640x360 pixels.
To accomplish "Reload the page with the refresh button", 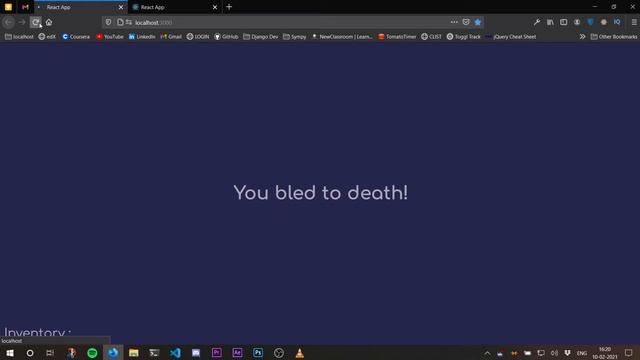I will (x=36, y=22).
